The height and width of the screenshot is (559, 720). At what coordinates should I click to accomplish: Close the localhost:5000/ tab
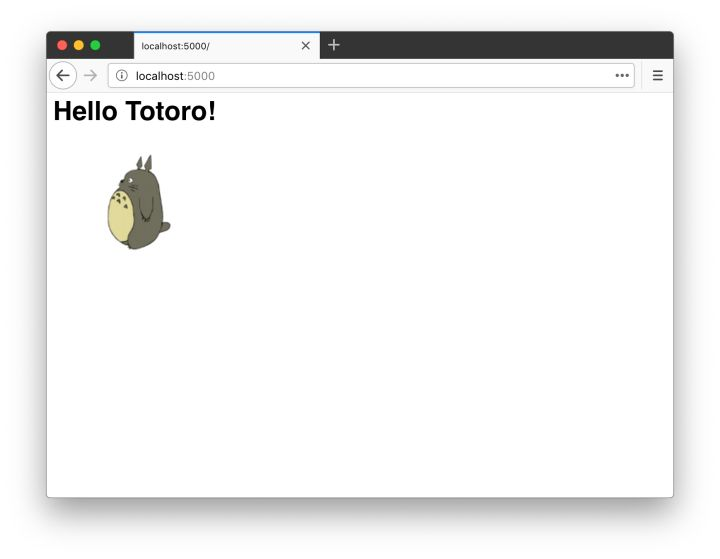click(x=306, y=45)
